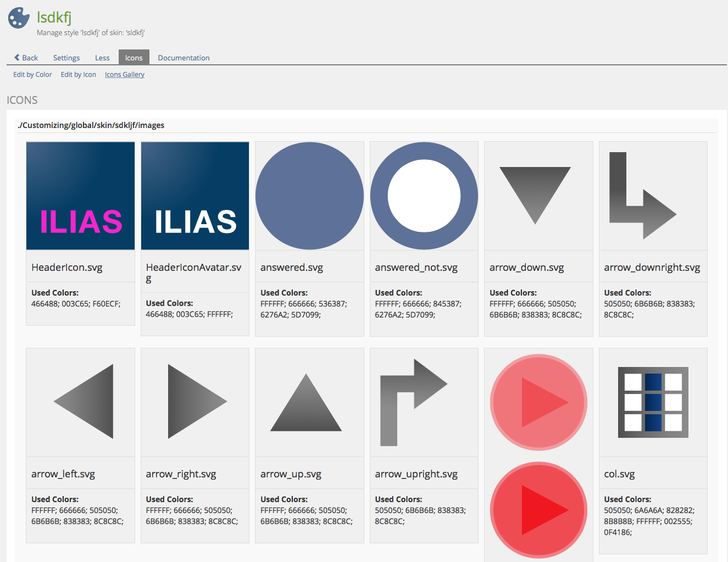Click the col.svg grid column icon
Screen dimensions: 728x562
[x=653, y=402]
